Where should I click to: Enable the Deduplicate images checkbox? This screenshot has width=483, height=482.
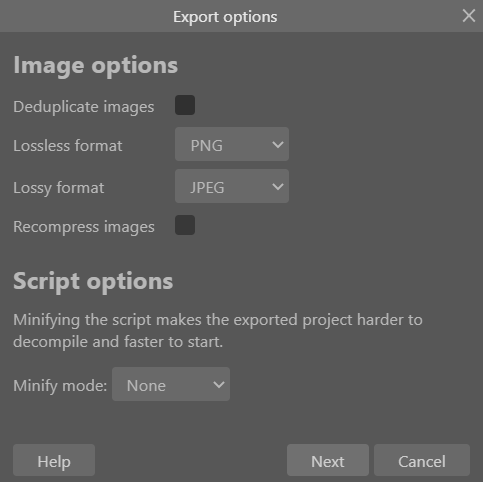185,105
